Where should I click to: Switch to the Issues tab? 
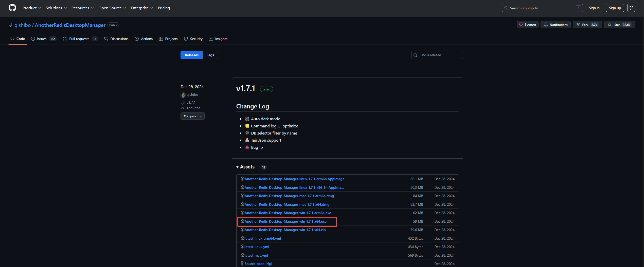click(42, 39)
